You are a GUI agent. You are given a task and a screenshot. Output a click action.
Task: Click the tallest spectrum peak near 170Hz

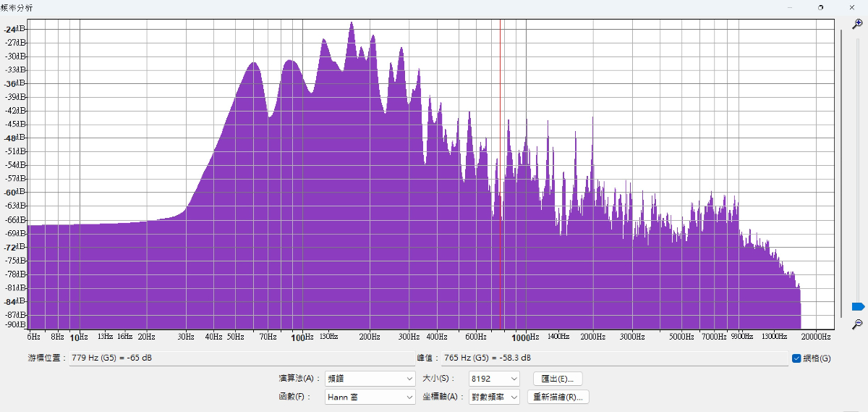click(x=352, y=25)
